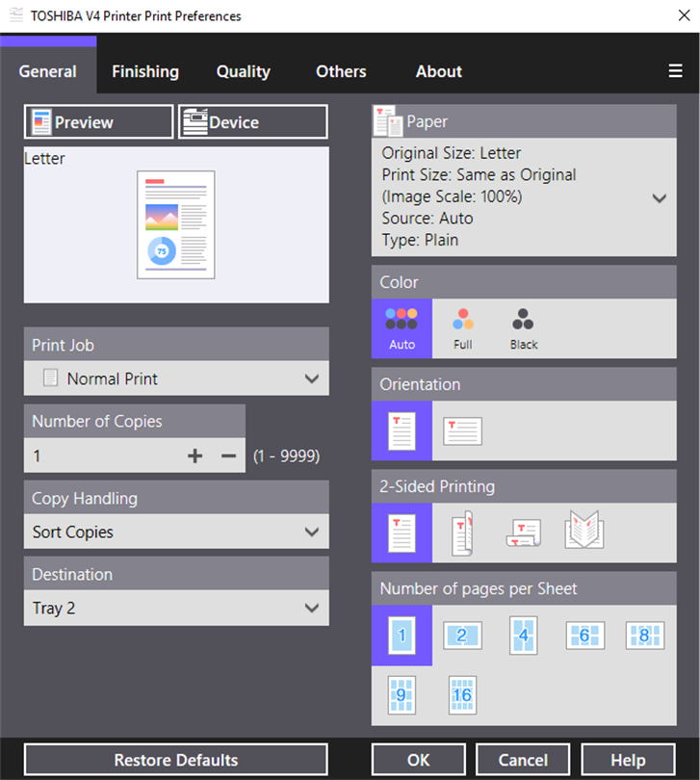This screenshot has width=700, height=780.
Task: Set 4 pages per sheet
Action: (x=524, y=636)
